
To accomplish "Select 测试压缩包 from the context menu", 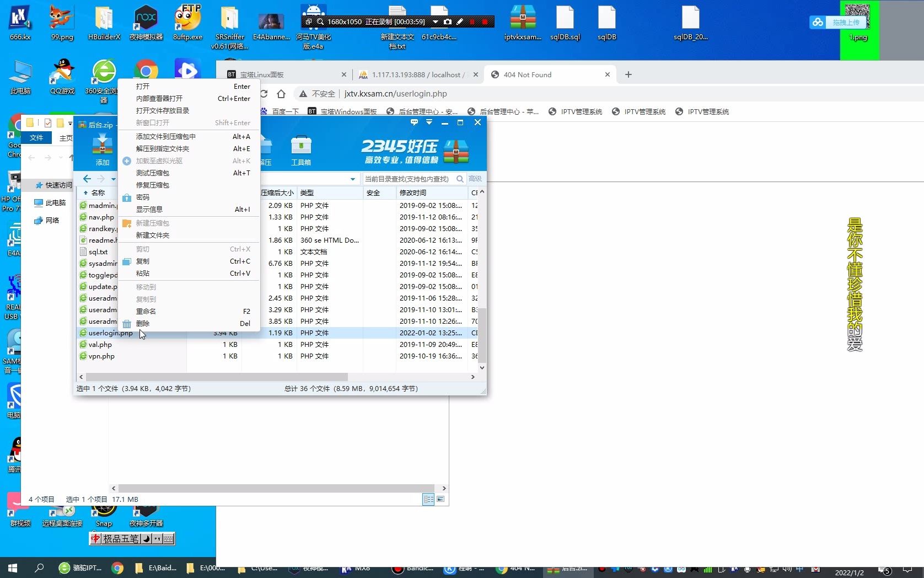I will pos(152,173).
